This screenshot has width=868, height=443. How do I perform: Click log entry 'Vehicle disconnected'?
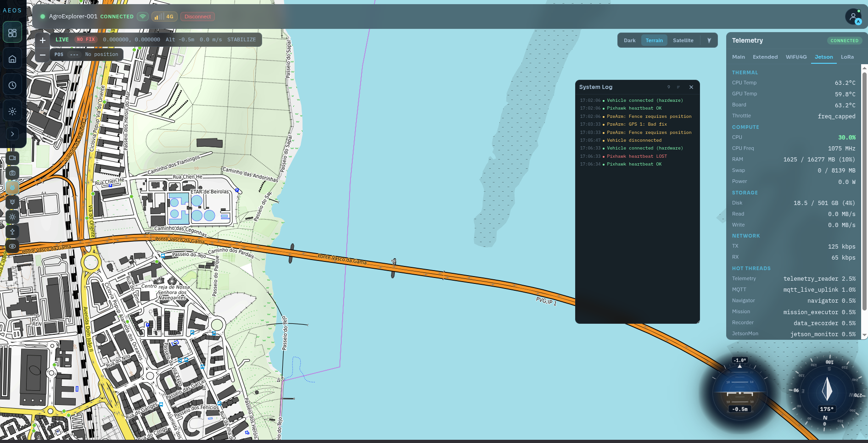(x=634, y=140)
